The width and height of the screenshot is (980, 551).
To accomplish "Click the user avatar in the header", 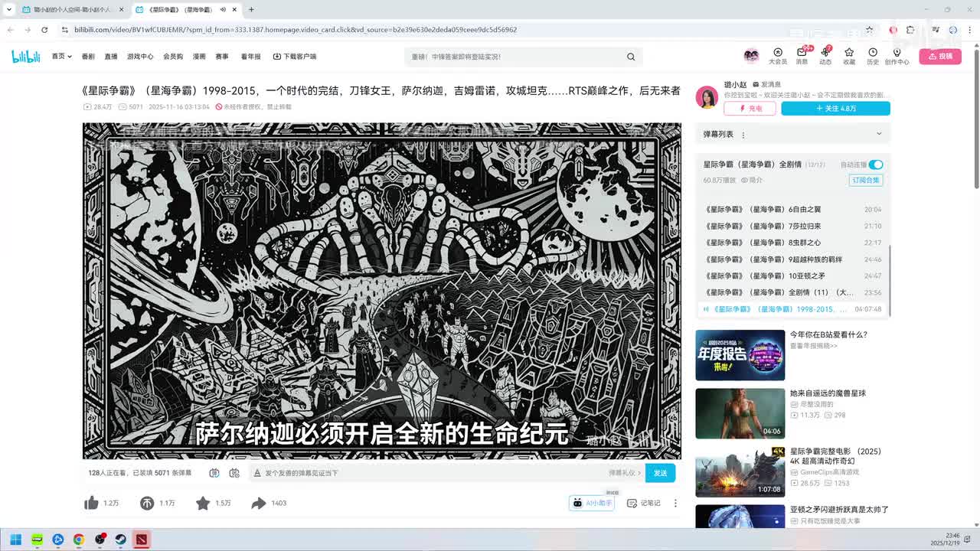I will coord(751,56).
